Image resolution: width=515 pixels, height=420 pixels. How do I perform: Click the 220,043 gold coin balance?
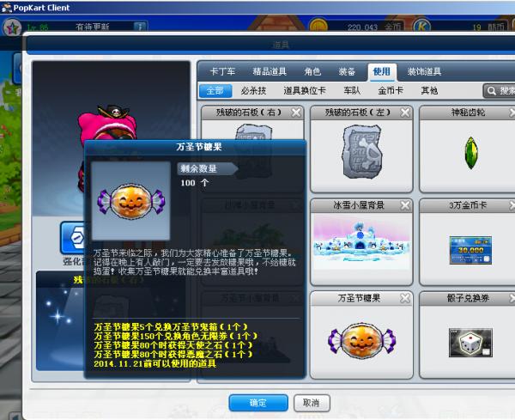(x=362, y=27)
